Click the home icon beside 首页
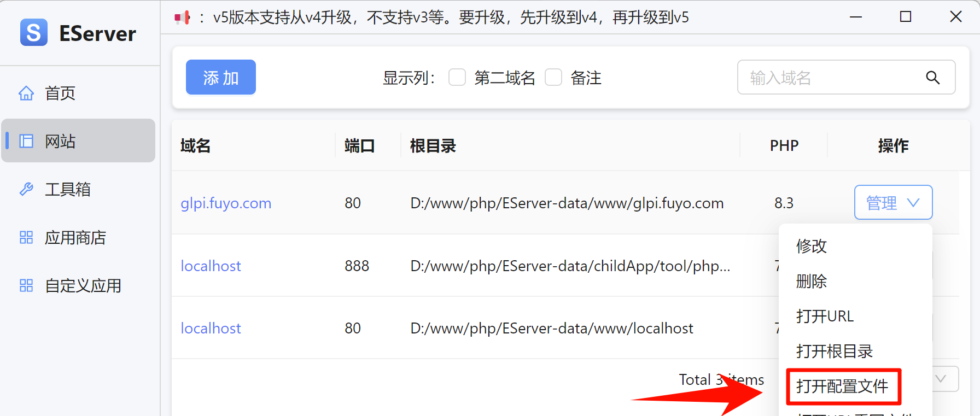Viewport: 980px width, 416px height. pos(26,93)
